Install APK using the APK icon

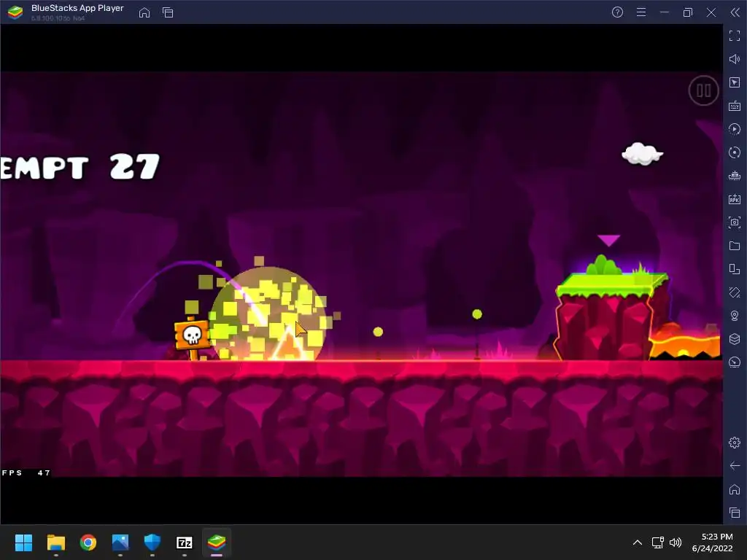click(x=735, y=199)
